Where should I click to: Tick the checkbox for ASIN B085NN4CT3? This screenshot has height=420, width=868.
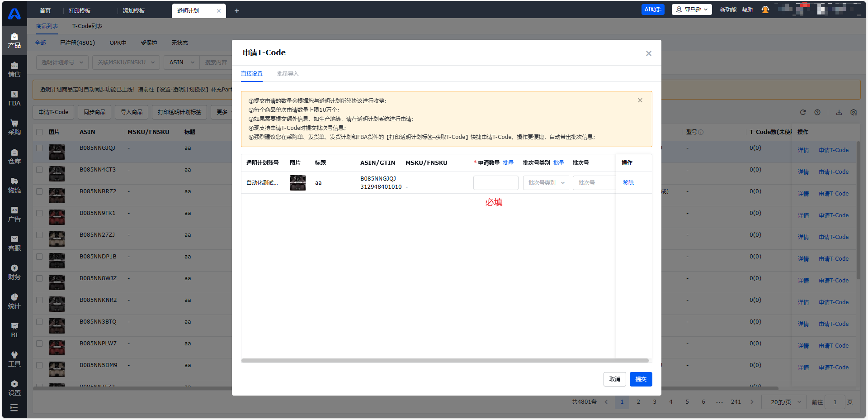pos(39,170)
